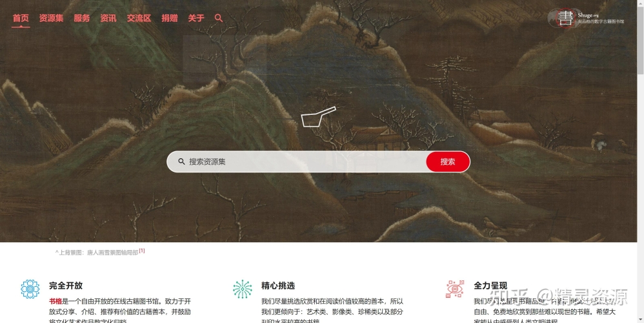Click the red eye-scan icon beside 全力呈现
This screenshot has width=644, height=323.
pyautogui.click(x=455, y=289)
